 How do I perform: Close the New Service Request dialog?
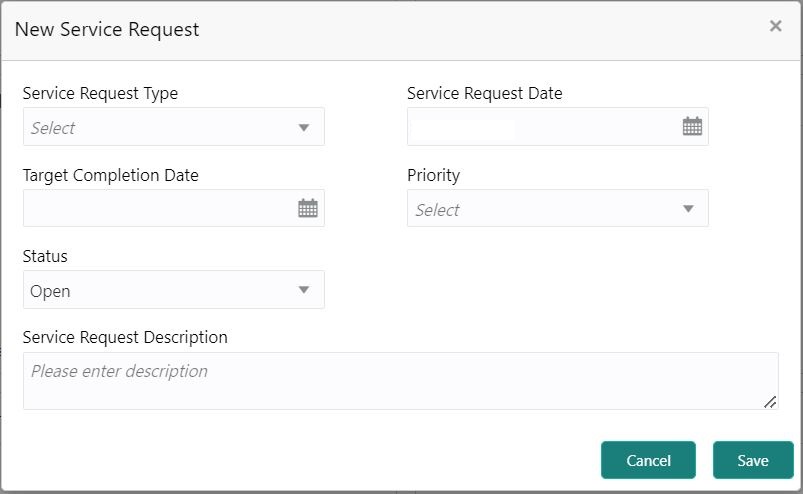pyautogui.click(x=775, y=27)
